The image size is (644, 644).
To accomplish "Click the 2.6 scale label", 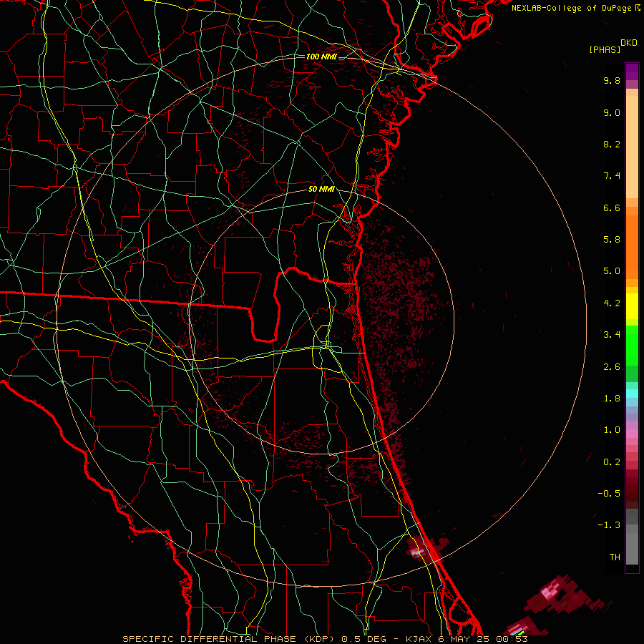I will 612,367.
